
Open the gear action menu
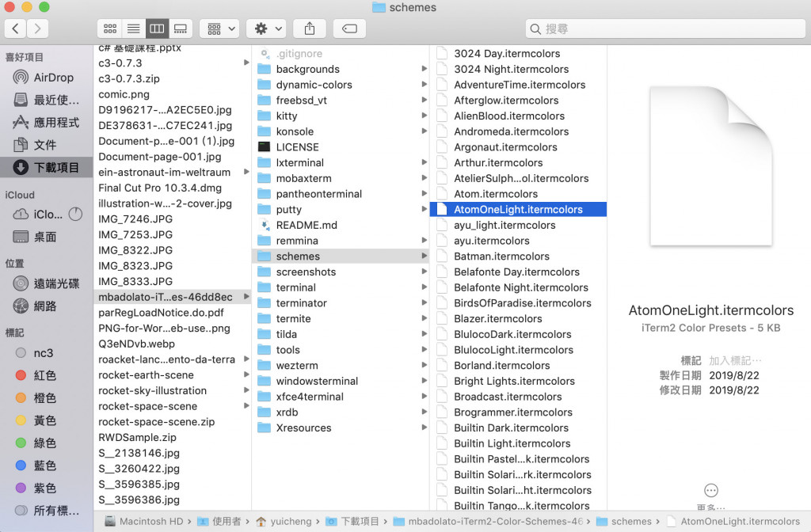point(268,28)
